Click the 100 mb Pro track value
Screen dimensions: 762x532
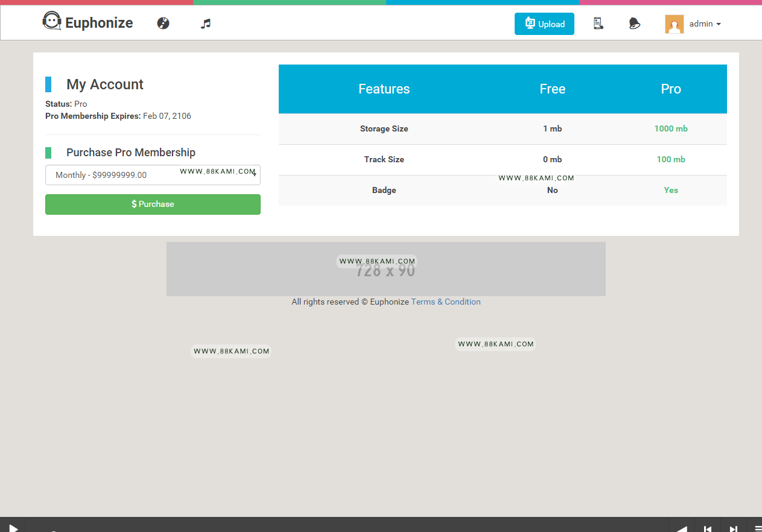tap(671, 159)
